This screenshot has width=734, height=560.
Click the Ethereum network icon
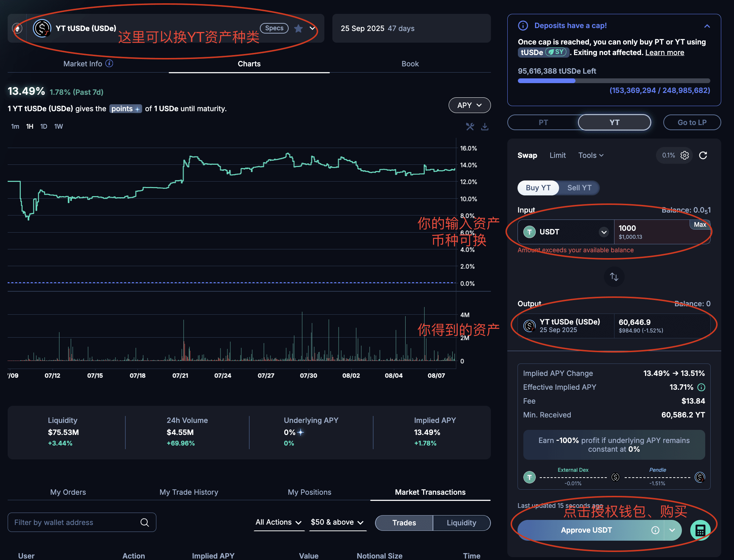[x=17, y=28]
